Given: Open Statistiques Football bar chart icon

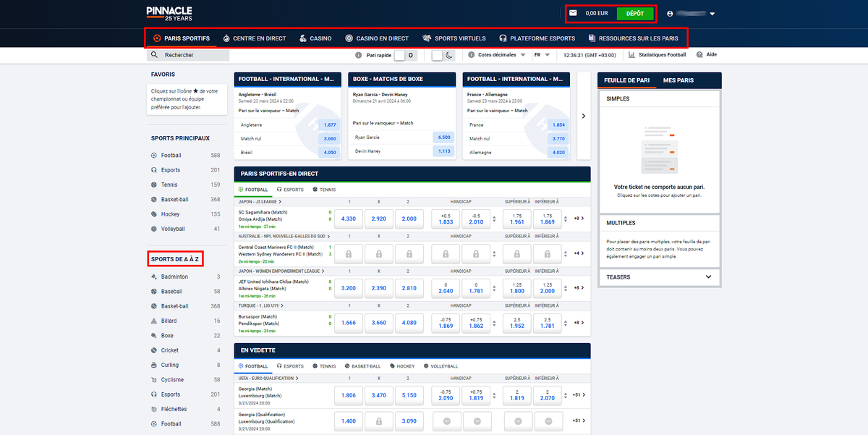Looking at the screenshot, I should pyautogui.click(x=632, y=55).
